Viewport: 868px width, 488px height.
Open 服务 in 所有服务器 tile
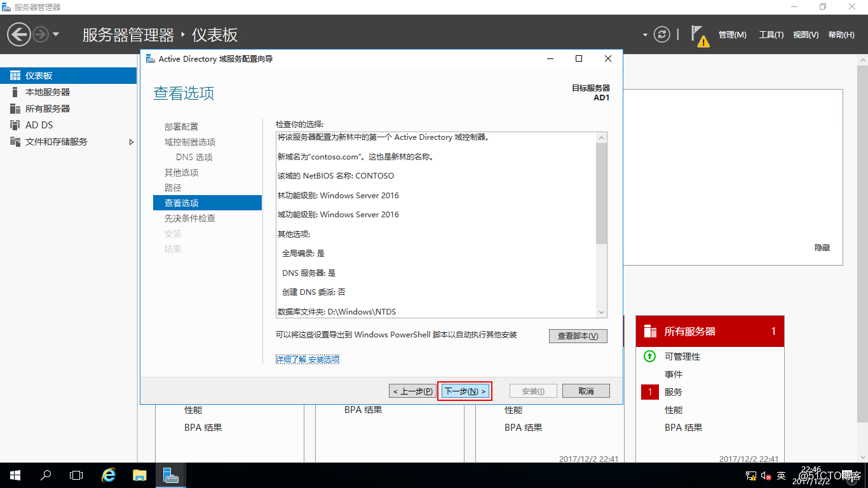point(674,392)
